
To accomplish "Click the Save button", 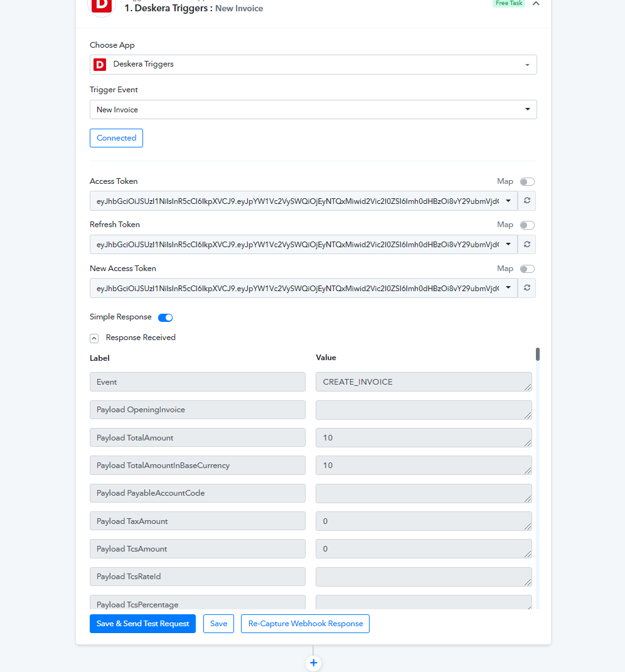I will click(x=218, y=624).
